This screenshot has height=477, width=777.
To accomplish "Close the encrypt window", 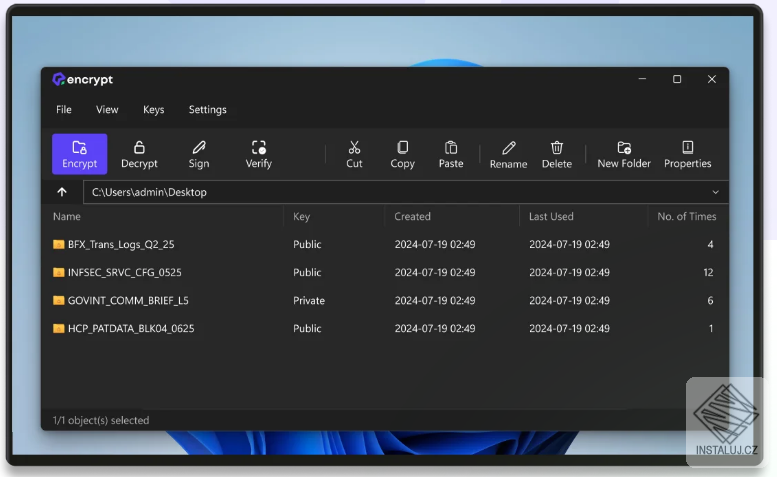I will pyautogui.click(x=712, y=79).
